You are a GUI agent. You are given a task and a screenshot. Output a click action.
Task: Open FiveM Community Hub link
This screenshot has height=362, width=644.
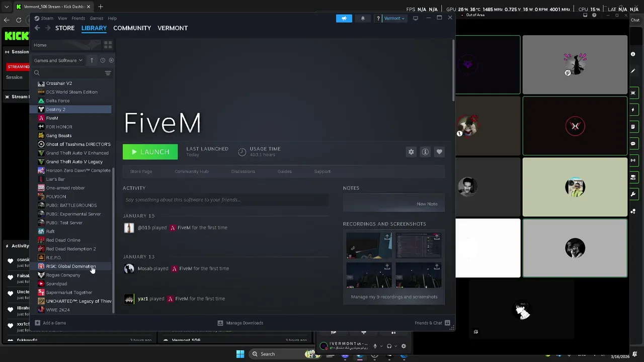tap(191, 171)
